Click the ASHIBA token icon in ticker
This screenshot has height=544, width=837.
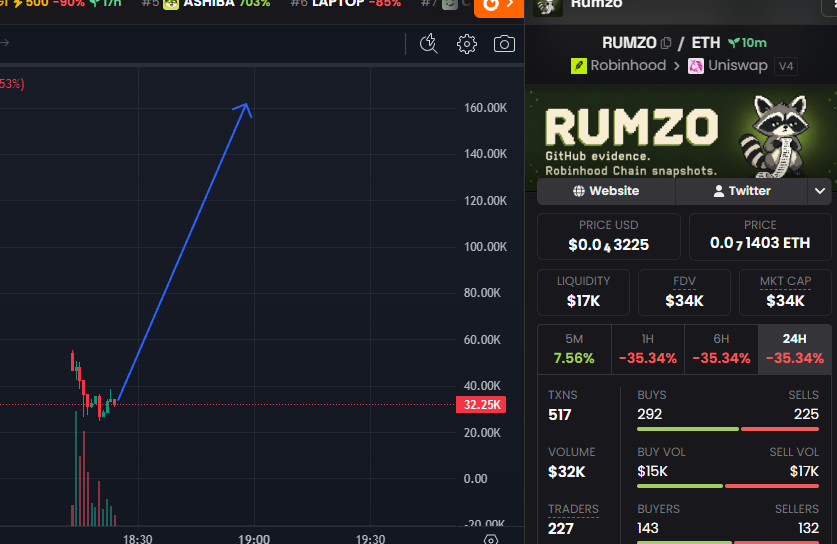pos(171,4)
